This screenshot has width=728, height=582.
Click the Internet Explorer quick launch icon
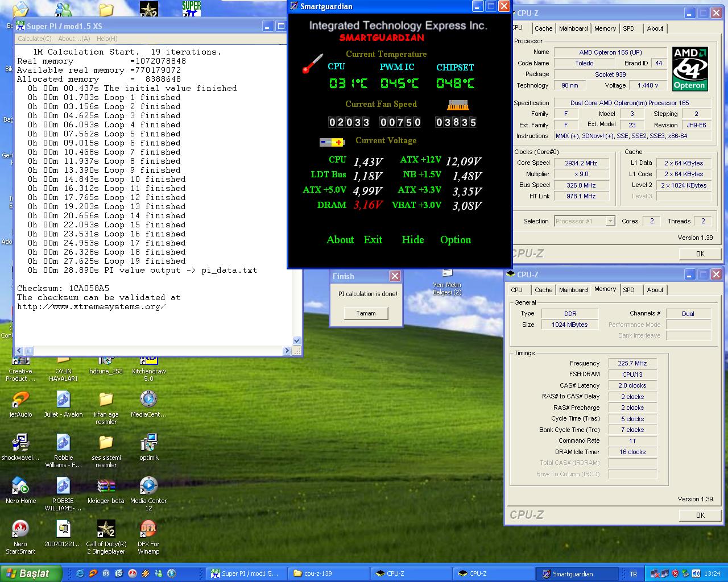click(80, 573)
